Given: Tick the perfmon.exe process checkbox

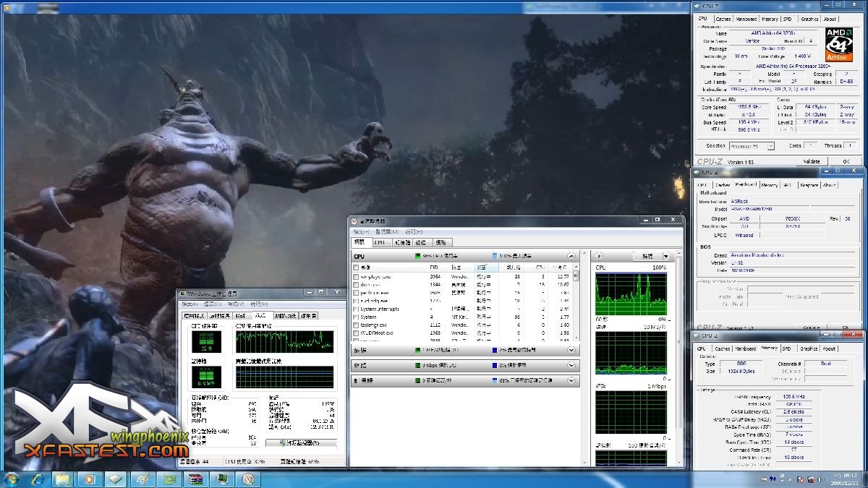Looking at the screenshot, I should (x=355, y=292).
